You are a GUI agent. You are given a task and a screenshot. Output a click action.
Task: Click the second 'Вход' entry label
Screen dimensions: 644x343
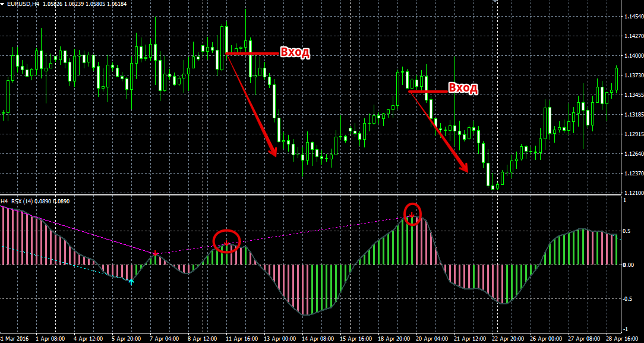(463, 89)
